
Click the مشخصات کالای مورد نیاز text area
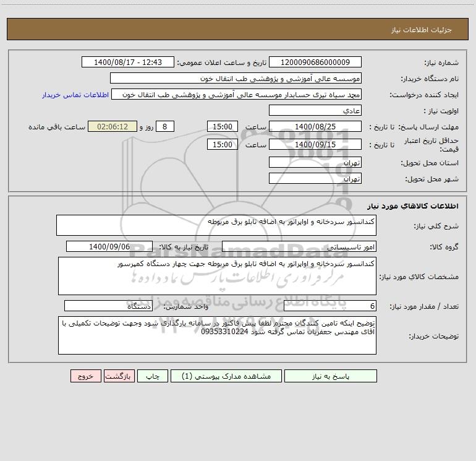pyautogui.click(x=217, y=276)
